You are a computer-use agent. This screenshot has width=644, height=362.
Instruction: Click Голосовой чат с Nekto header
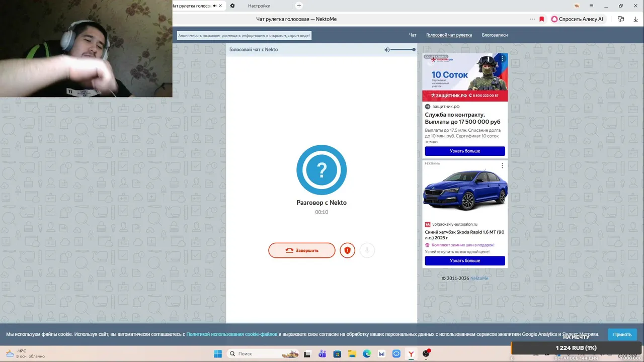(254, 50)
